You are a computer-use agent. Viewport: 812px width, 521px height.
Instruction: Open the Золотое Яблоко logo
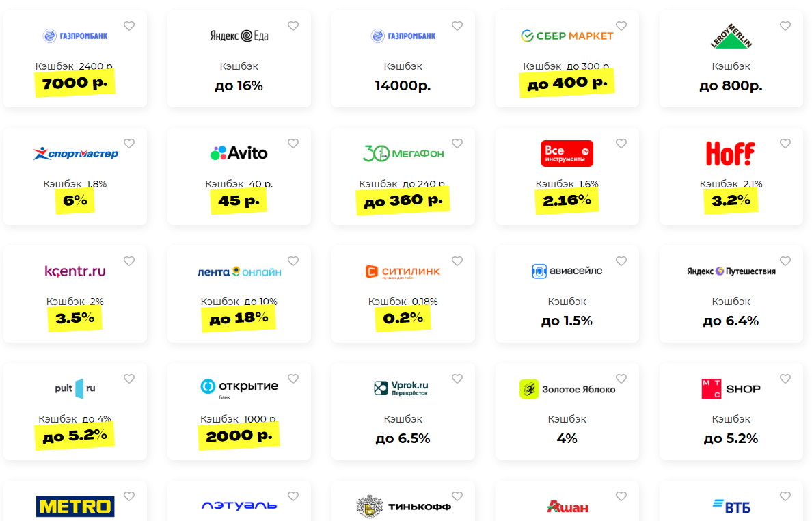[567, 389]
